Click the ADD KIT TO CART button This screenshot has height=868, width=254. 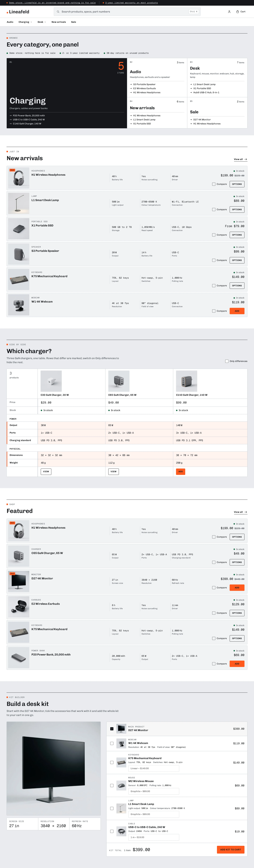[x=231, y=849]
